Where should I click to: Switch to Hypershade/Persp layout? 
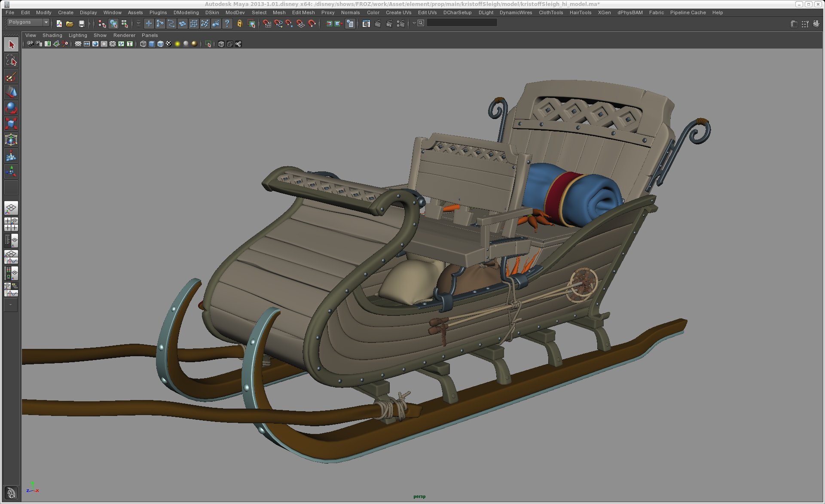(x=11, y=273)
